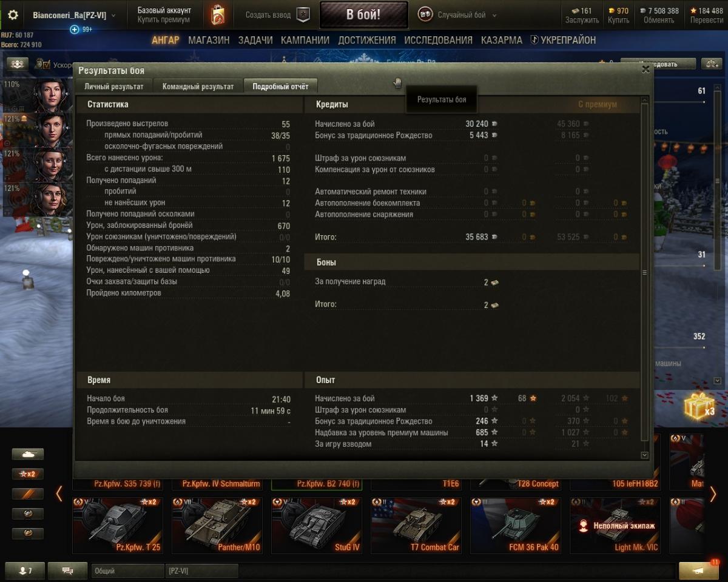Screen dimensions: 728x582
Task: Toggle the fourth carousel filter button
Action: (x=28, y=513)
